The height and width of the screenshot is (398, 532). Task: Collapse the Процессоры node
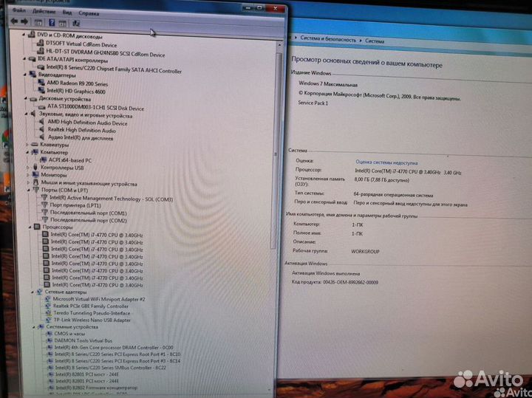(30, 227)
